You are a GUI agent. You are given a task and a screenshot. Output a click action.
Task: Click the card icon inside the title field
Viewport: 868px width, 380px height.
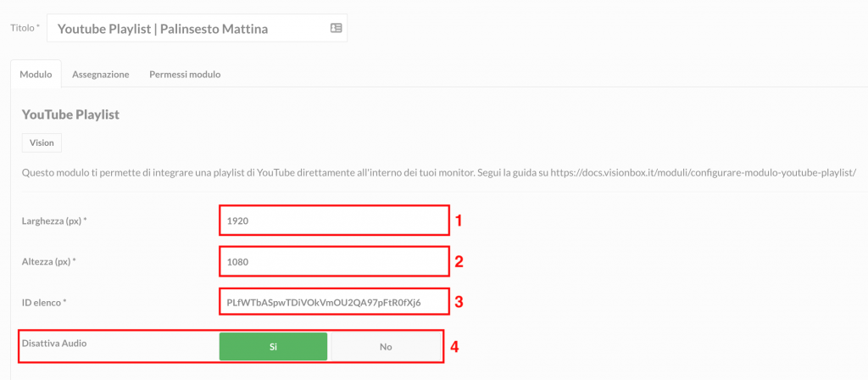pyautogui.click(x=336, y=28)
